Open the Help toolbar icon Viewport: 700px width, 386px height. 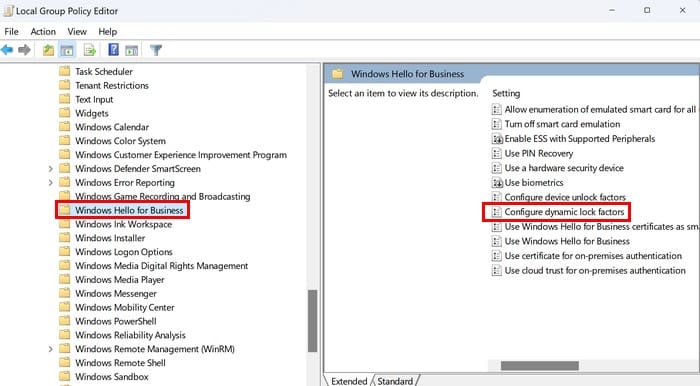coord(113,50)
